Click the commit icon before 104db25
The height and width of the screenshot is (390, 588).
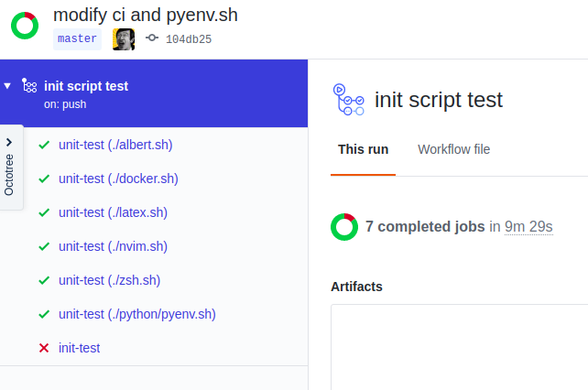[x=152, y=38]
